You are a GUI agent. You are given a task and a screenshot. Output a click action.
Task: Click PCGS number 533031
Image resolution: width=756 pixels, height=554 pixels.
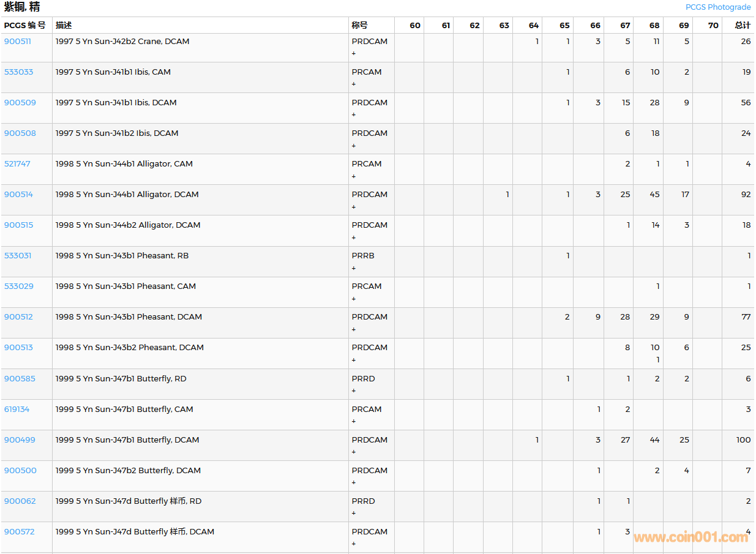tap(18, 256)
